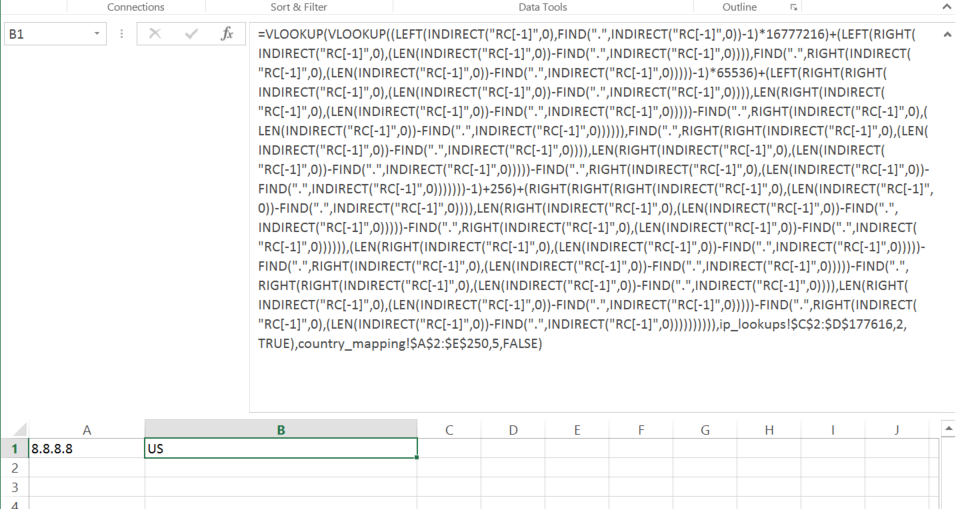Viewport: 955px width, 509px height.
Task: Select row 1 header
Action: coord(15,449)
